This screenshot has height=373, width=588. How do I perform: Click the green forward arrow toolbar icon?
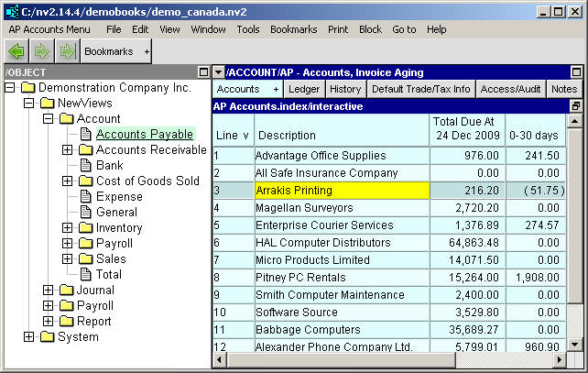coord(41,51)
